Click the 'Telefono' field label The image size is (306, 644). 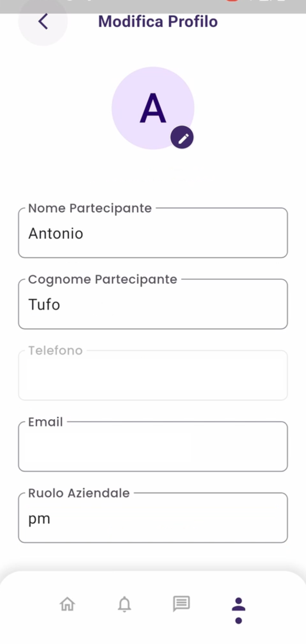55,351
